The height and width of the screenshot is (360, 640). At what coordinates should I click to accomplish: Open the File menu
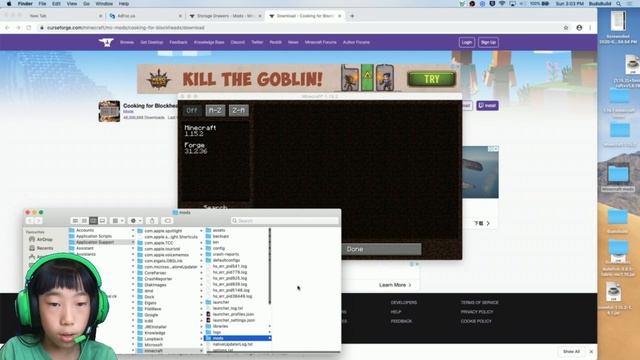pos(42,4)
